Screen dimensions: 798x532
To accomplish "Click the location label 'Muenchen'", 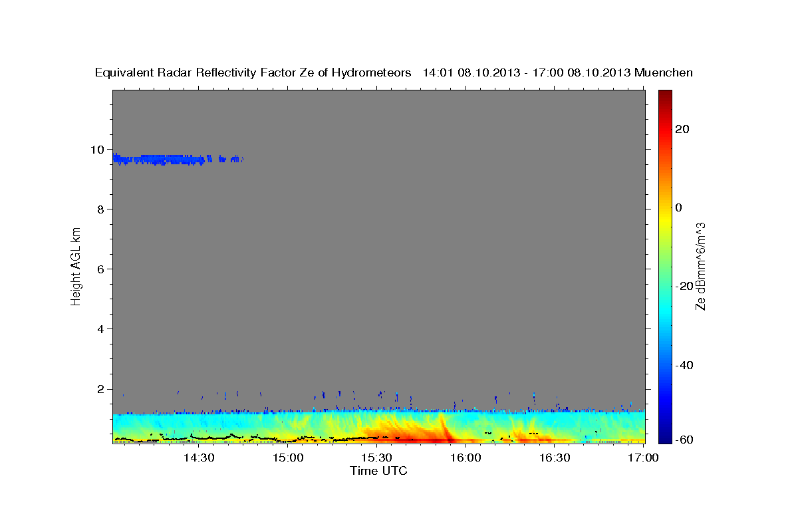I will click(664, 72).
